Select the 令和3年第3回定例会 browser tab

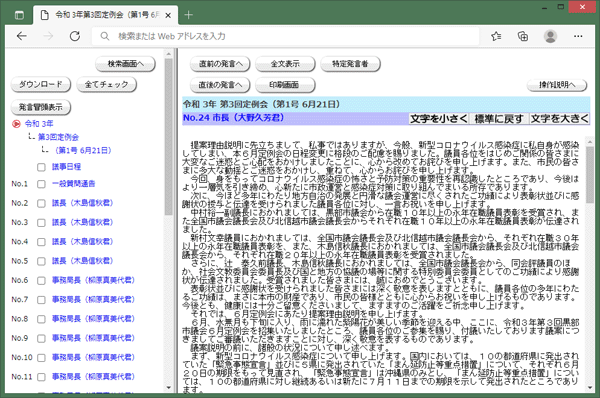pos(105,15)
